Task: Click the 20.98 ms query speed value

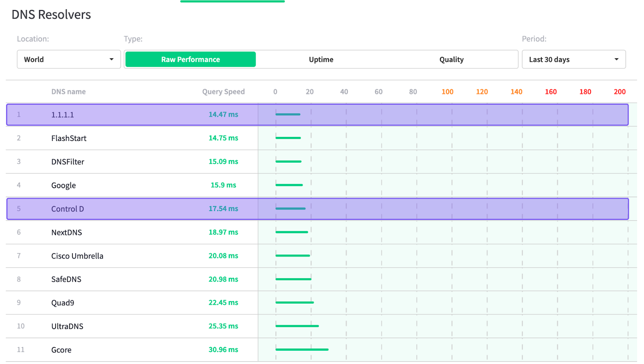Action: [x=223, y=279]
